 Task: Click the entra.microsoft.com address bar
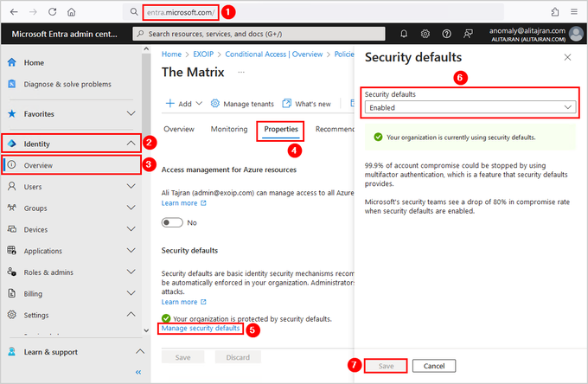(313, 12)
